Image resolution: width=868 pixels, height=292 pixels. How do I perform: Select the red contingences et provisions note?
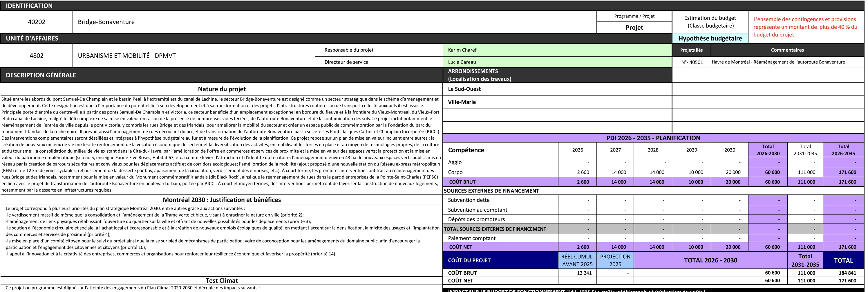tap(805, 27)
